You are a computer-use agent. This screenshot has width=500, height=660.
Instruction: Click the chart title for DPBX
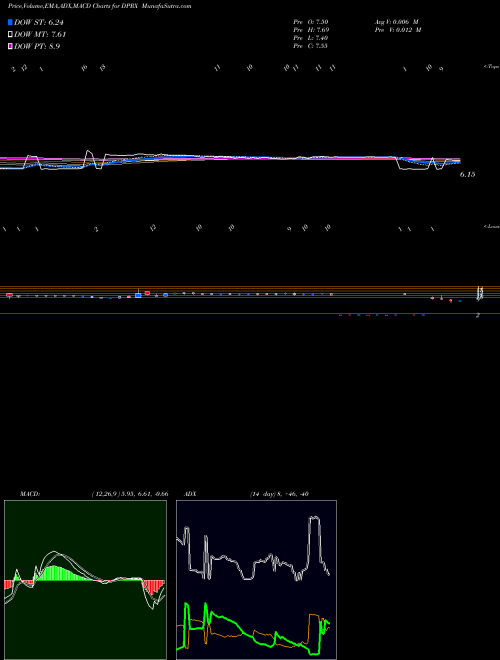(99, 6)
